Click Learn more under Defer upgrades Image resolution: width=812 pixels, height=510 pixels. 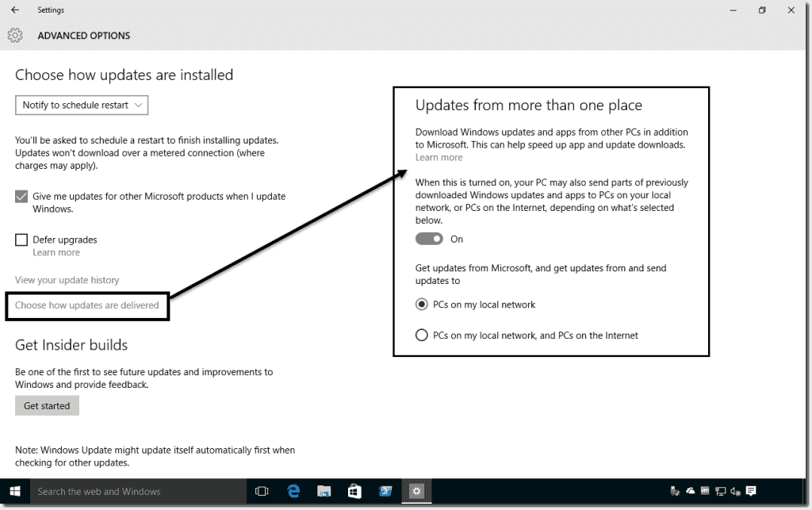coord(56,253)
